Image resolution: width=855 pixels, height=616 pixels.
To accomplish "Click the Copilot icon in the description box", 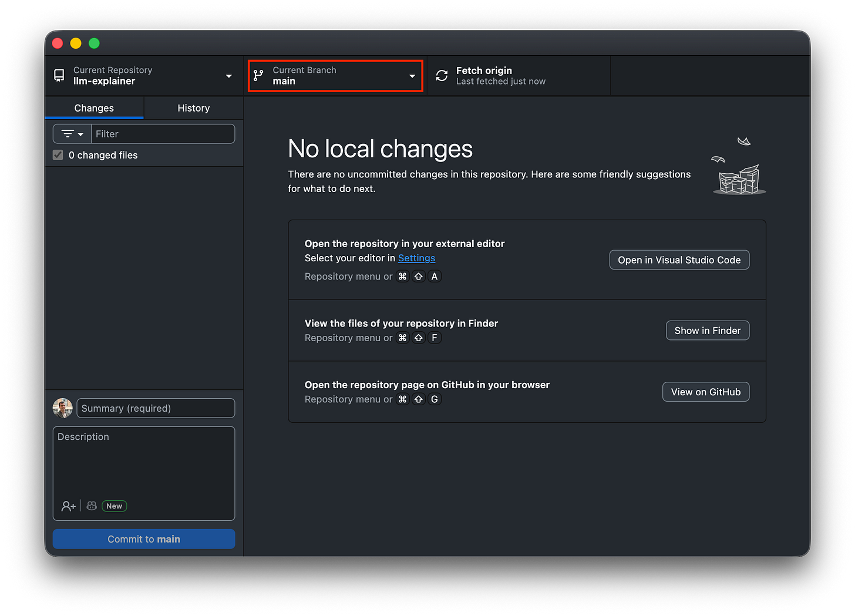I will pyautogui.click(x=91, y=506).
